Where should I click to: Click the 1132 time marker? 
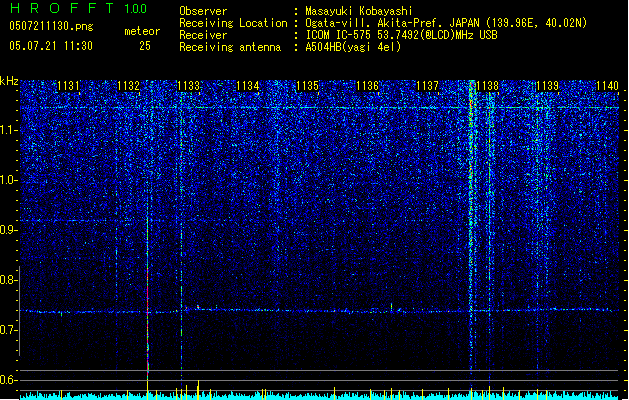128,86
